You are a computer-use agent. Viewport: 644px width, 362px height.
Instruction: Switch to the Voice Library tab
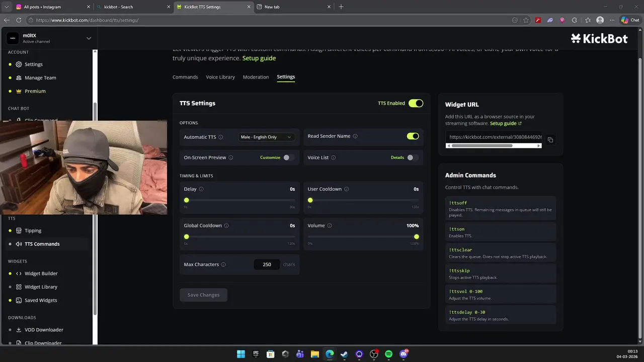coord(220,77)
